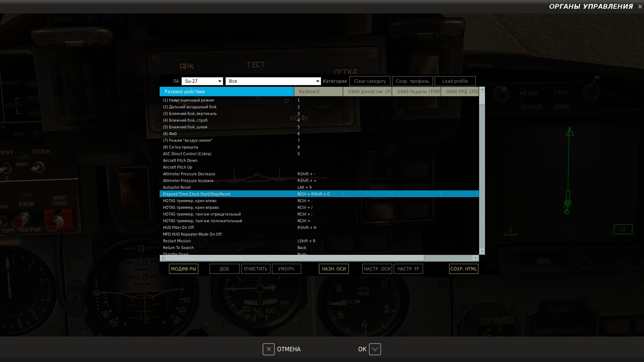Click the НАСТР. ОСИ button

pos(377,269)
